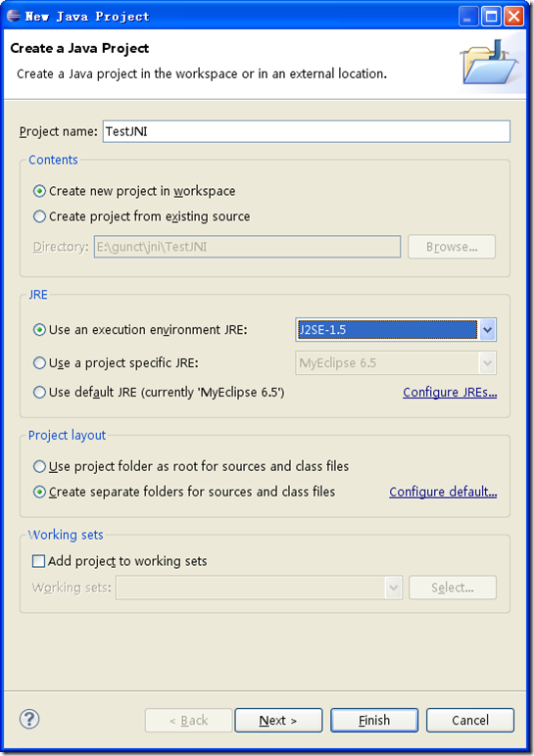Click the help question mark icon

tap(29, 719)
